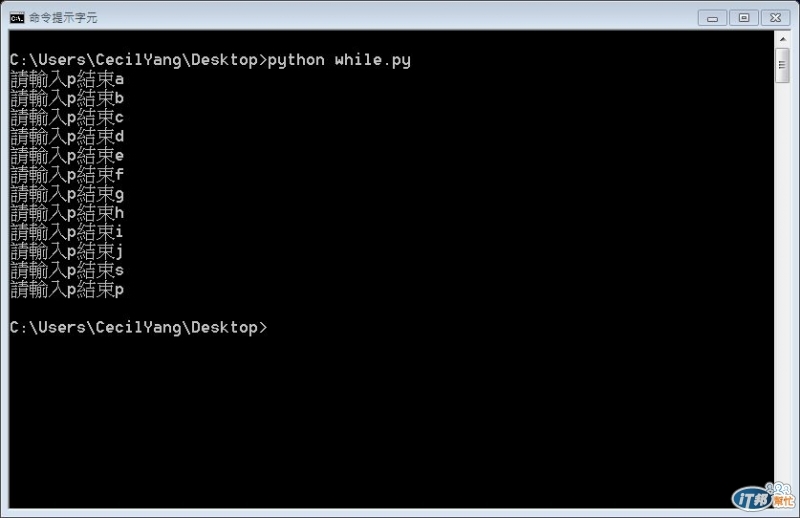This screenshot has height=518, width=800.
Task: Click the output line ending with 'c'
Action: (x=67, y=117)
